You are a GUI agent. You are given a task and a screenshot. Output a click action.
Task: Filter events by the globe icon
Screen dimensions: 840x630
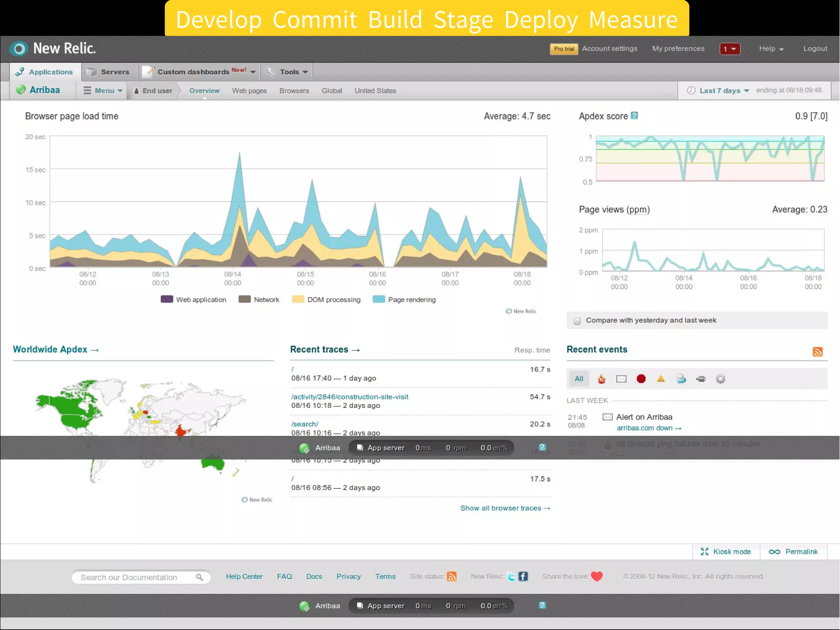coord(681,379)
